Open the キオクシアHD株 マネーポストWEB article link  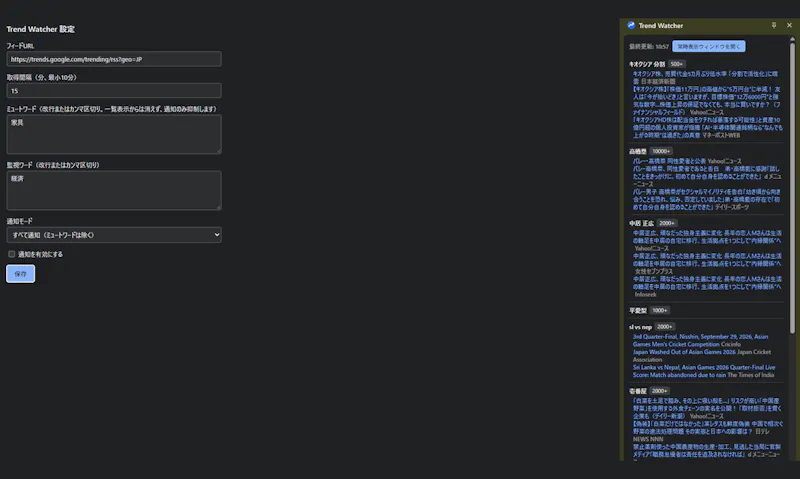[707, 128]
